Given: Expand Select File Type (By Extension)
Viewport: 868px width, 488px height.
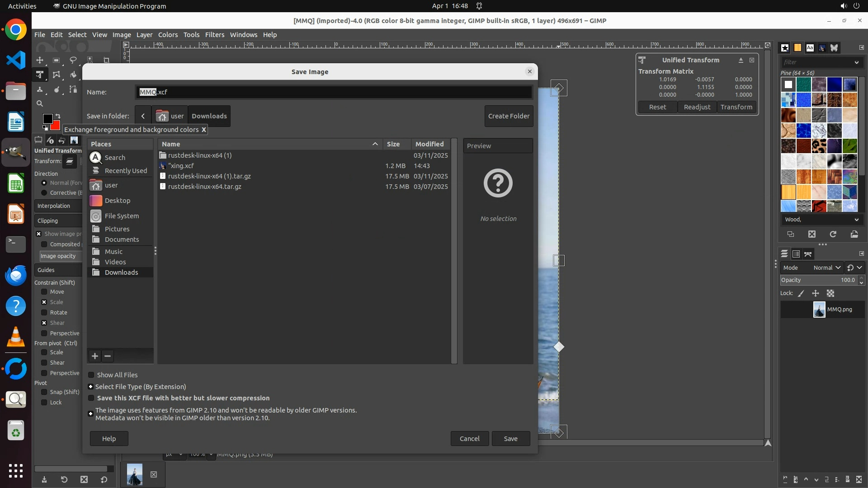Looking at the screenshot, I should pos(91,387).
